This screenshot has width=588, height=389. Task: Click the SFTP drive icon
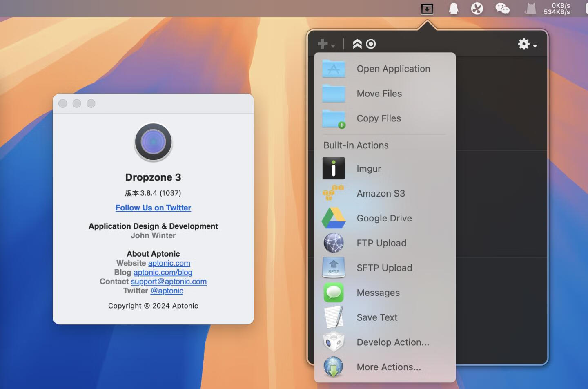click(x=334, y=268)
